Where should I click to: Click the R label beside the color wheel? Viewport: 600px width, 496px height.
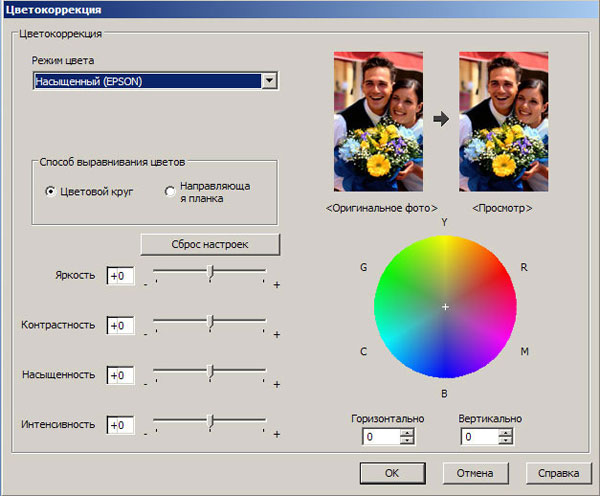tap(524, 267)
